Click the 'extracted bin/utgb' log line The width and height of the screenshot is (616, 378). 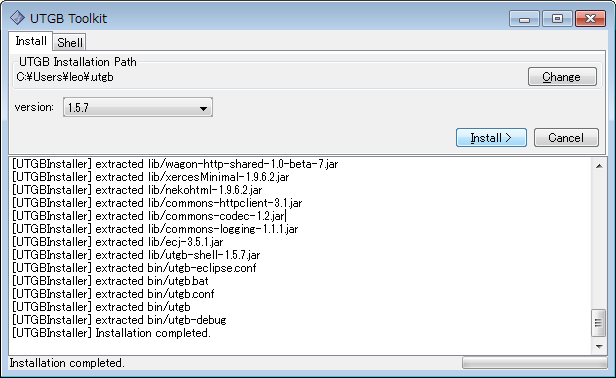pyautogui.click(x=101, y=306)
